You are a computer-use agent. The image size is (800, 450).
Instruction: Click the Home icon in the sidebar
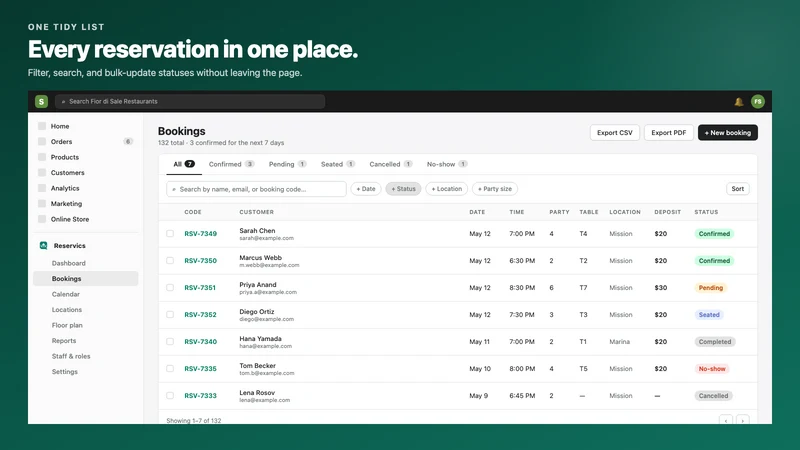[42, 126]
